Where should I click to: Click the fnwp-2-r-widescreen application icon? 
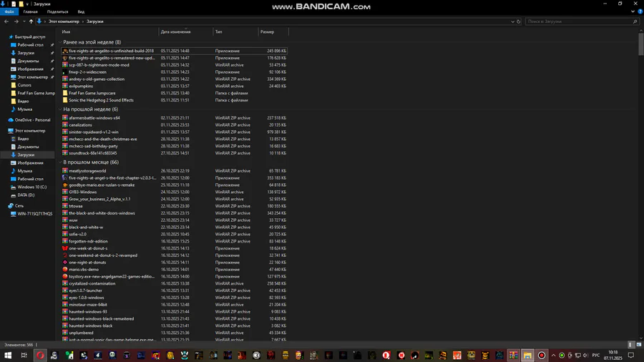(x=65, y=72)
